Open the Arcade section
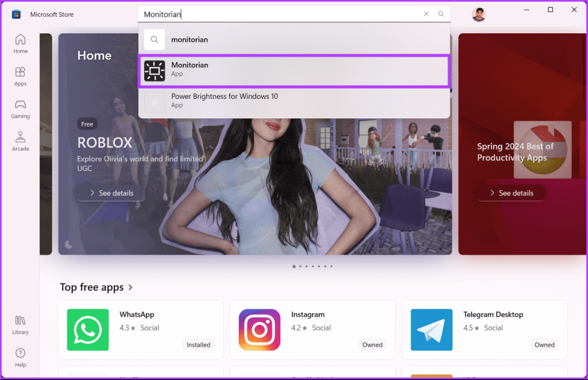 tap(20, 141)
